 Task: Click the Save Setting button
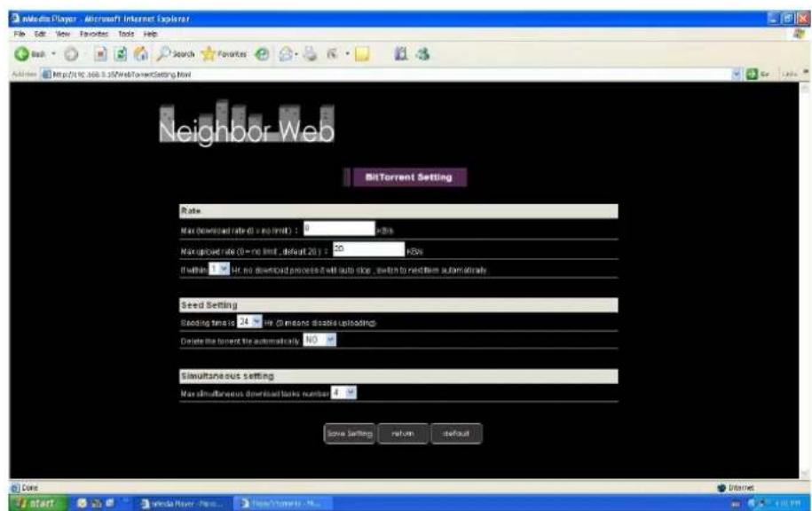click(x=350, y=433)
